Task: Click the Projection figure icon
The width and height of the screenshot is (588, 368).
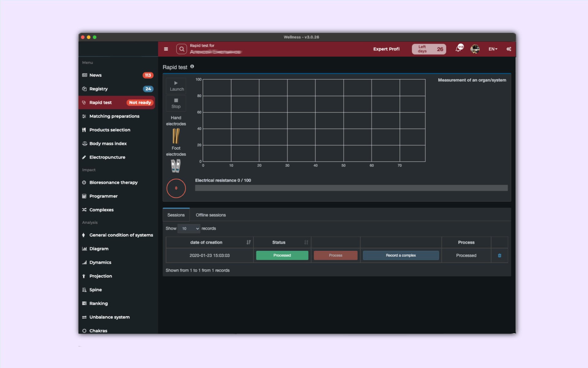Action: point(84,276)
